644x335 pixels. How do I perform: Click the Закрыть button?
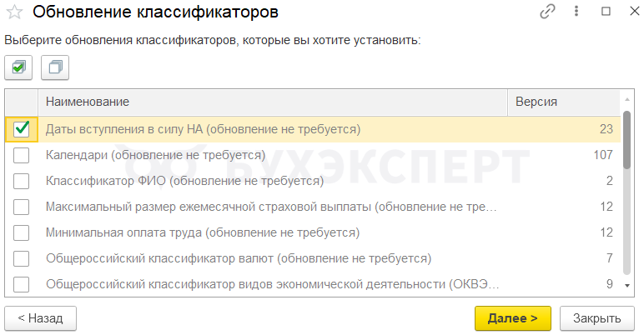coord(596,317)
